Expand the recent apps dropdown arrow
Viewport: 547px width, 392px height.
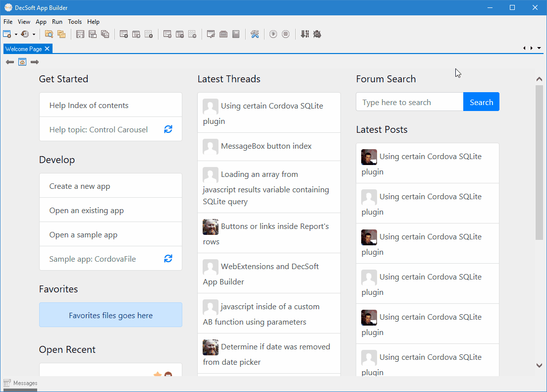click(x=34, y=34)
